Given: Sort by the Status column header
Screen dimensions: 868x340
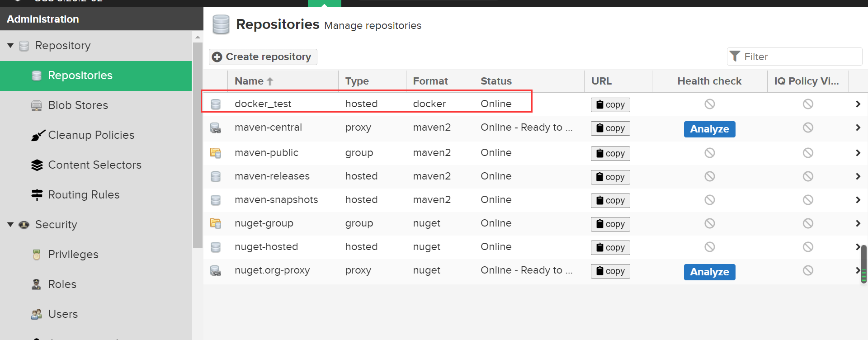Looking at the screenshot, I should [x=529, y=81].
